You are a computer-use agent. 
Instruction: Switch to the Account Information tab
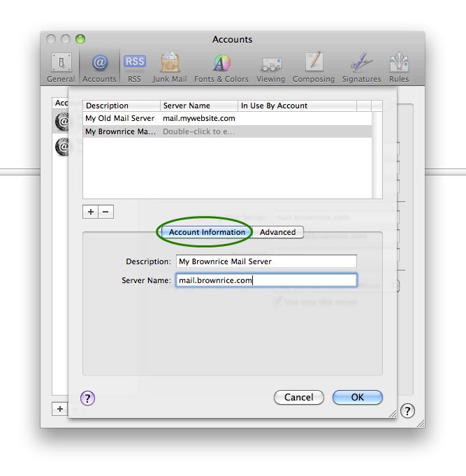pyautogui.click(x=207, y=232)
